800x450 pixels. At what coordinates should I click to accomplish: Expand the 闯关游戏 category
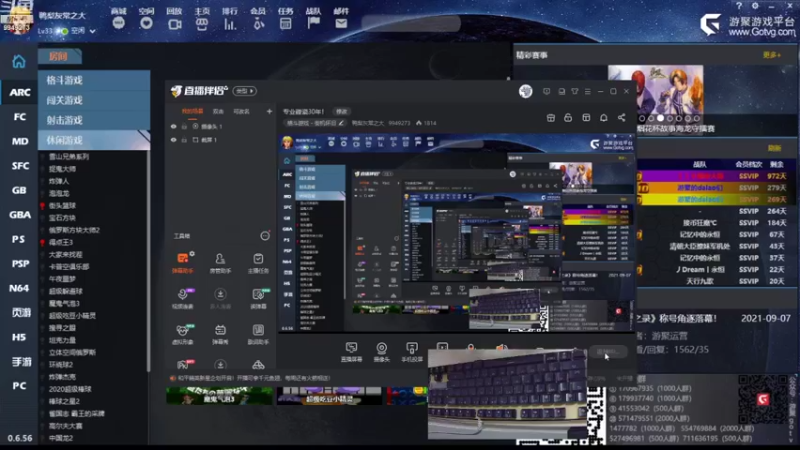[x=94, y=100]
